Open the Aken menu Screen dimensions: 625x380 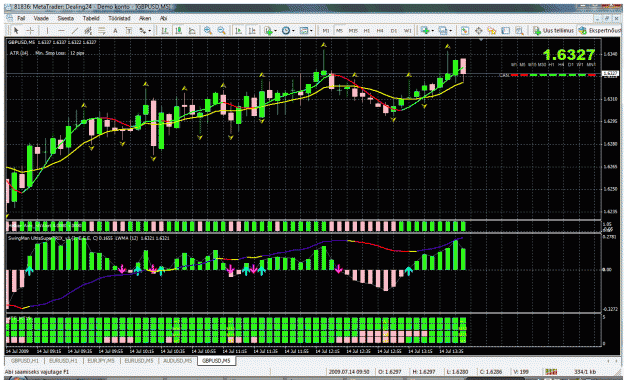tap(145, 18)
